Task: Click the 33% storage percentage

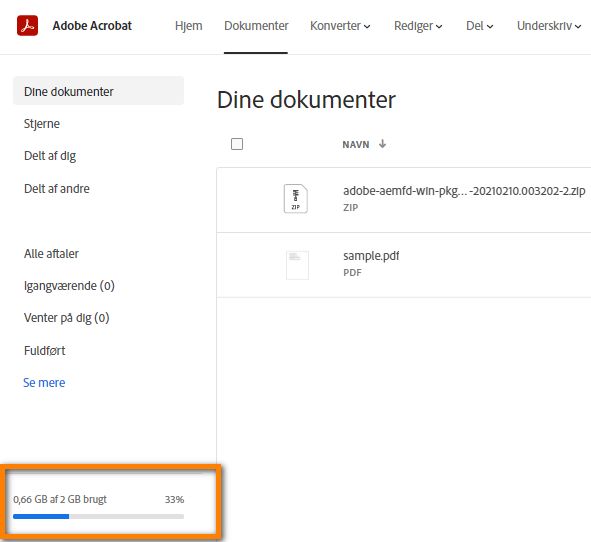Action: (174, 499)
